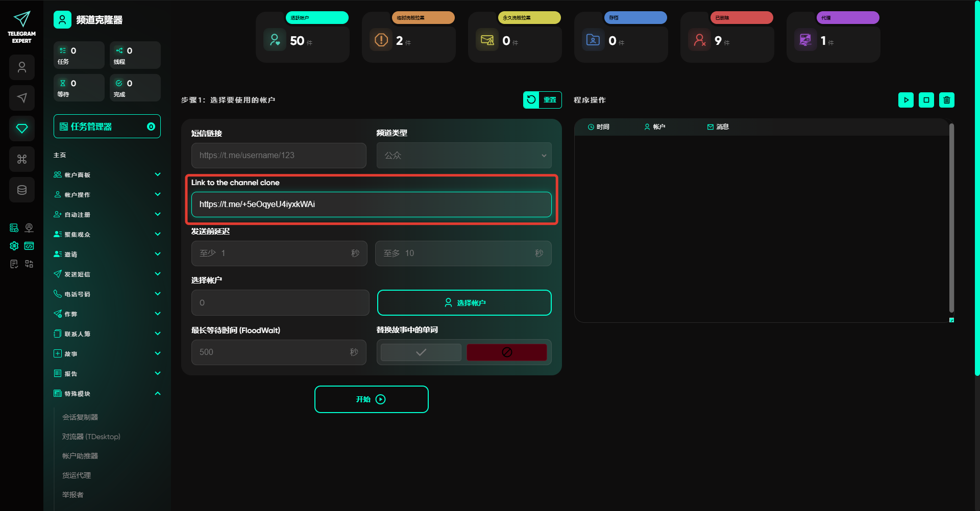The image size is (980, 511).
Task: Click the paper plane icon in left sidebar
Action: [22, 98]
